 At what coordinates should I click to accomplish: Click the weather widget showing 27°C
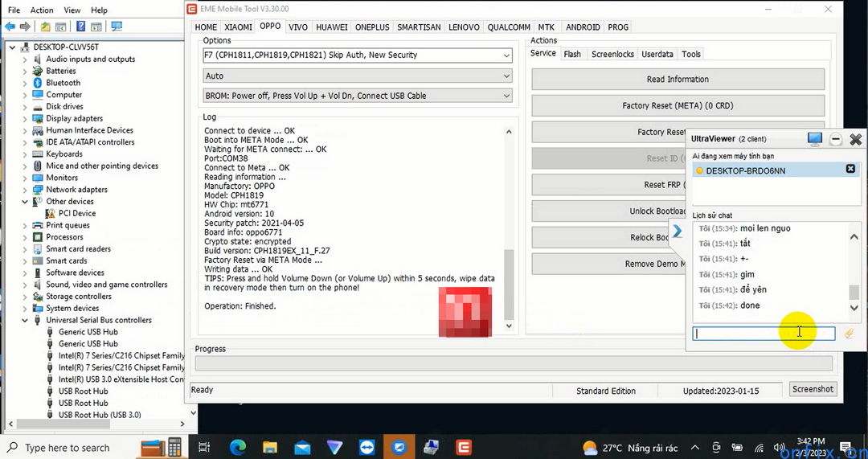[x=631, y=448]
